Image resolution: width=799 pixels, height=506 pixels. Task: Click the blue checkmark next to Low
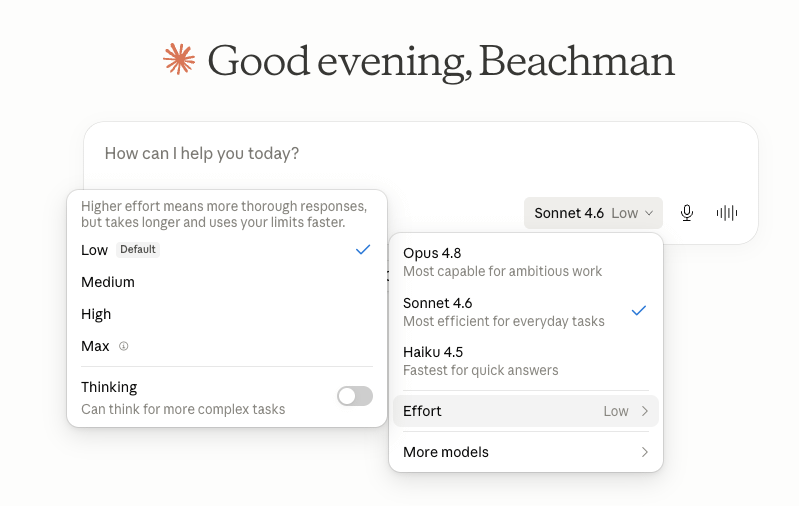(363, 250)
